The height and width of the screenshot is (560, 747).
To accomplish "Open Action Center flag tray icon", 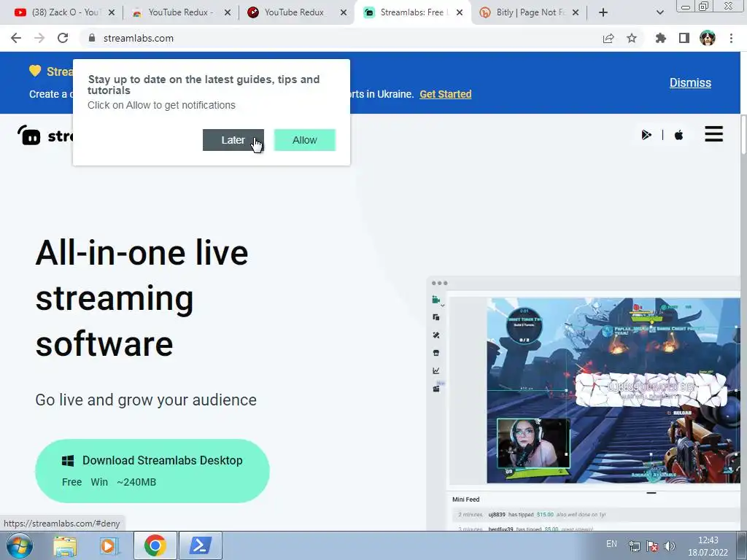I will 652,546.
